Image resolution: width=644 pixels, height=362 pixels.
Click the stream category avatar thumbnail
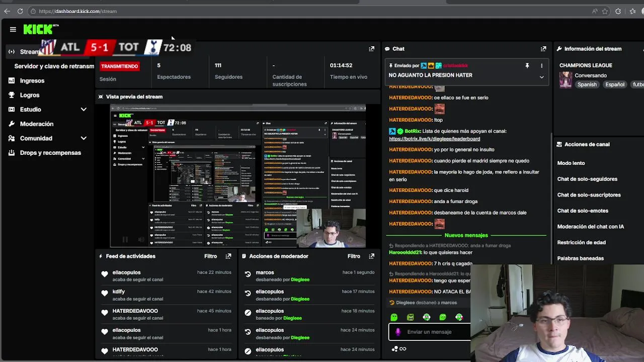[x=566, y=80]
